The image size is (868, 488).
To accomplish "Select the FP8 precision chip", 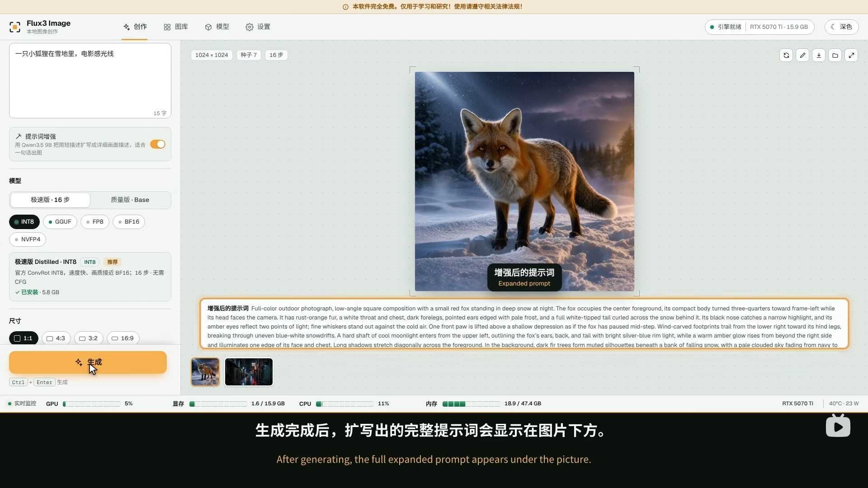I will [x=95, y=222].
